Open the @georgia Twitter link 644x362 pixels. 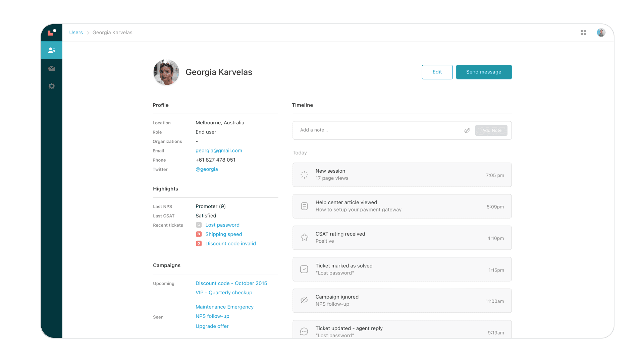click(207, 169)
